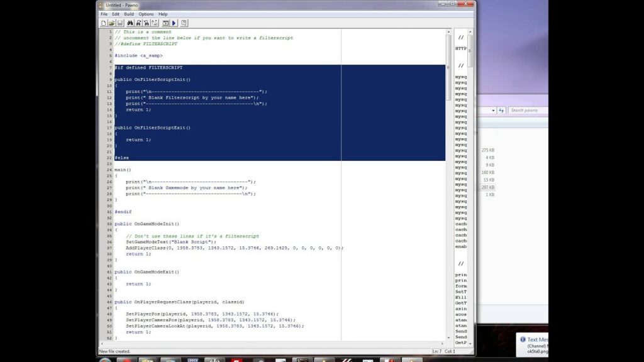Select 'acos' entry in the function list
The height and width of the screenshot is (362, 644).
(461, 314)
